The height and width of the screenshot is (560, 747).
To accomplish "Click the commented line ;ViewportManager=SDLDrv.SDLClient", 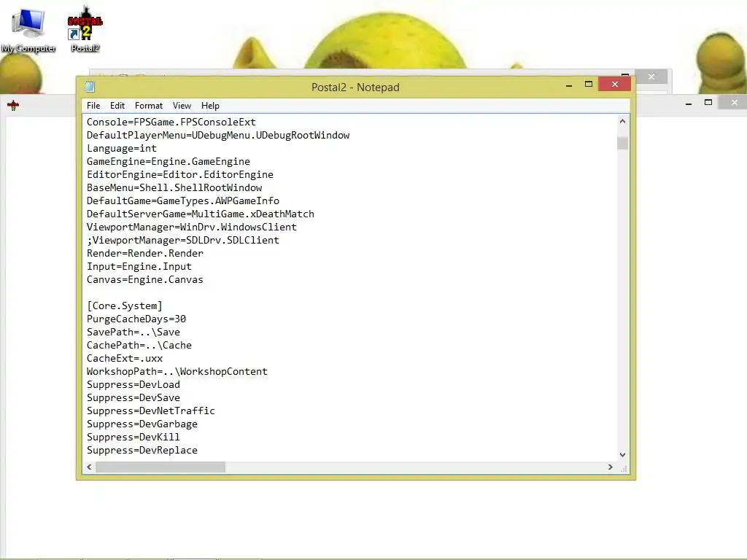I will (x=182, y=240).
